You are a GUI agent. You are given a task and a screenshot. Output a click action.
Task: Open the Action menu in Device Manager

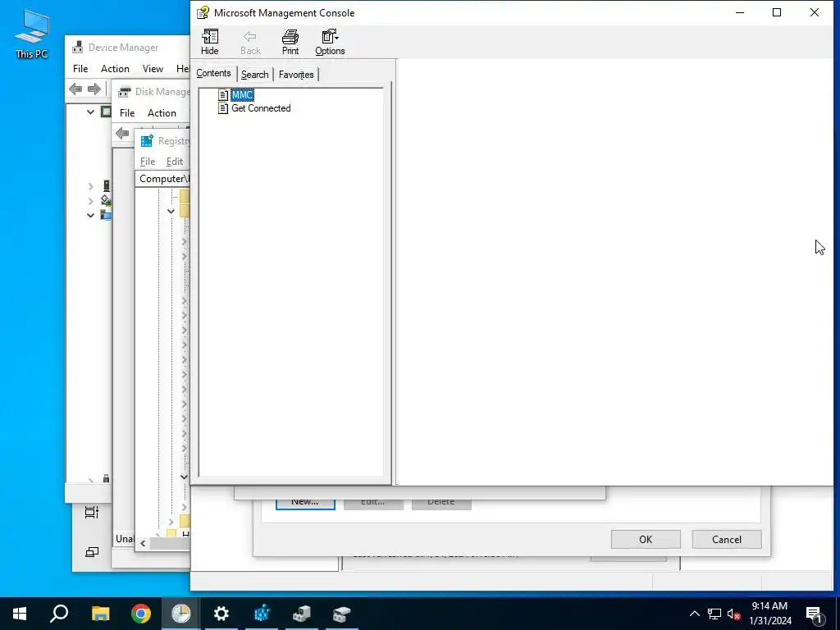pyautogui.click(x=115, y=69)
